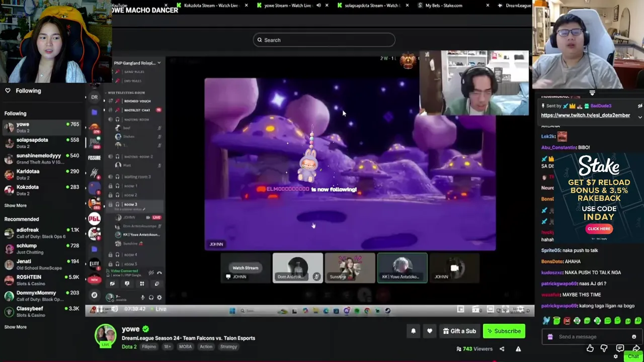The width and height of the screenshot is (644, 362).
Task: Open Discord user settings gear
Action: point(159,298)
